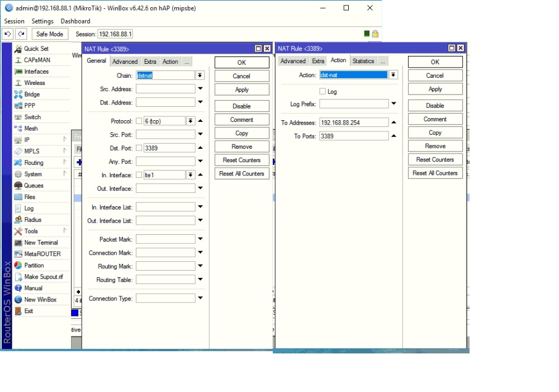The image size is (559, 392).
Task: Open the Action dropdown list
Action: pyautogui.click(x=393, y=75)
